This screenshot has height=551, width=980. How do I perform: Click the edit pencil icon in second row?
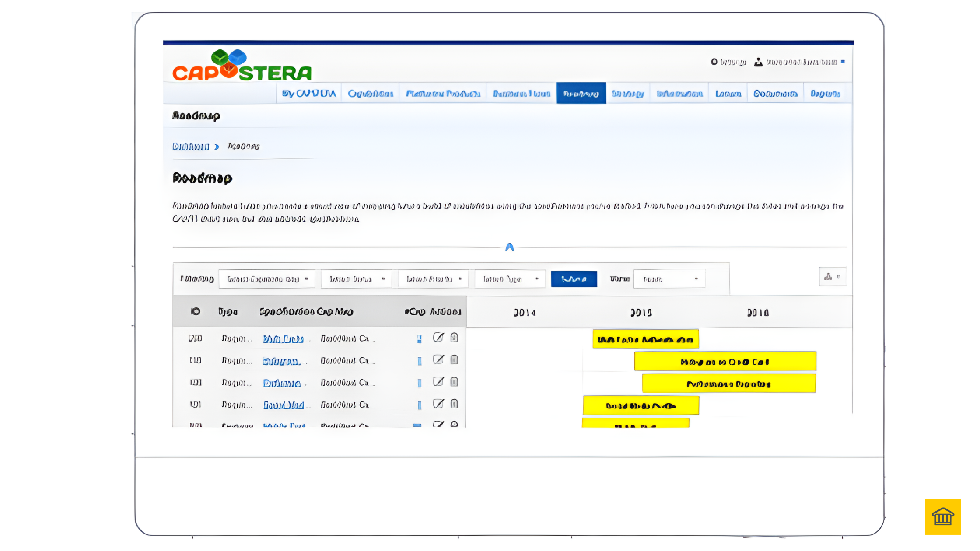[438, 360]
